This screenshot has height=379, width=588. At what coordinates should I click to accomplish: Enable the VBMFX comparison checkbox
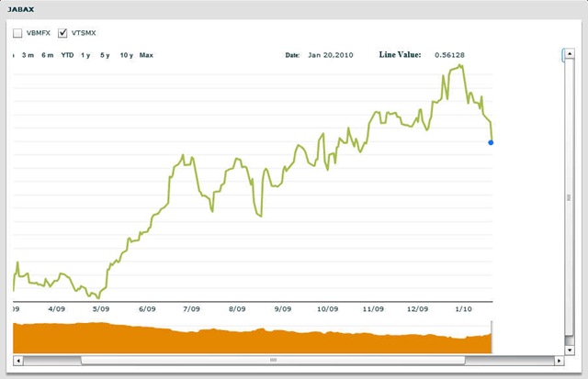[17, 33]
